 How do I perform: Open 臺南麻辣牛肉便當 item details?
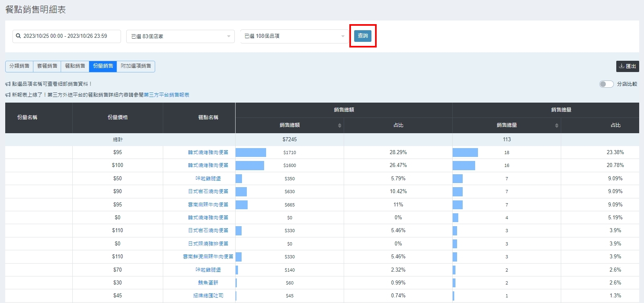tap(208, 205)
